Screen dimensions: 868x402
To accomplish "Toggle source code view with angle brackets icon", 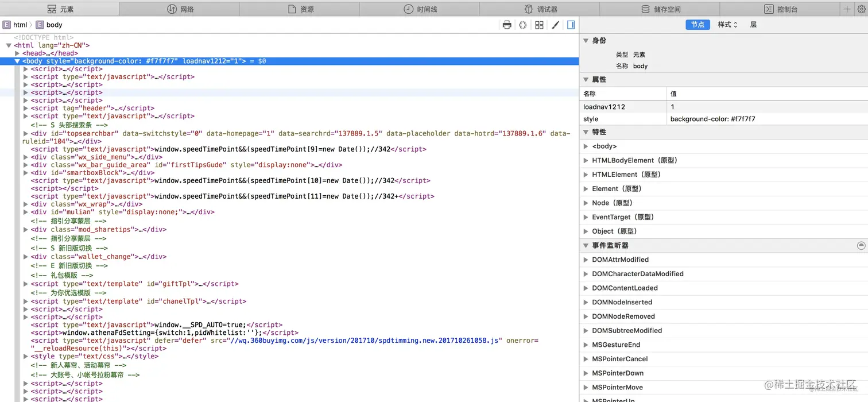I will point(523,25).
